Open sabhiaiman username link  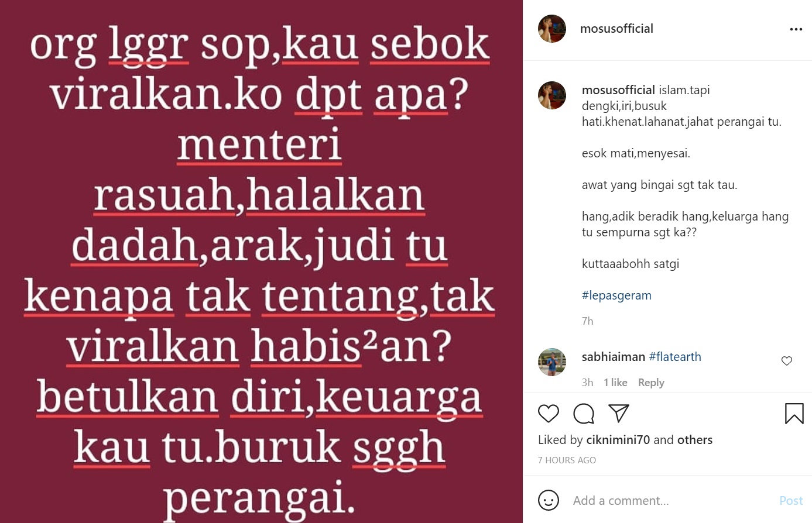pos(614,357)
